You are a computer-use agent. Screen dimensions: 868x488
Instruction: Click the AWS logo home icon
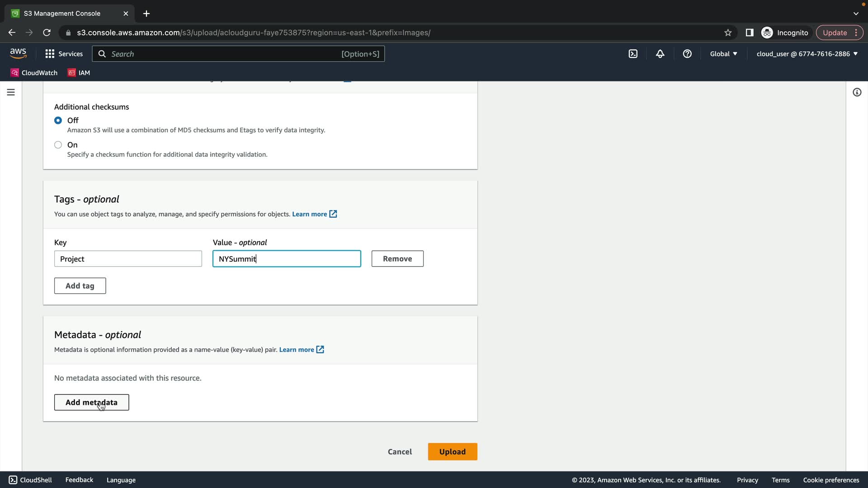coord(18,53)
